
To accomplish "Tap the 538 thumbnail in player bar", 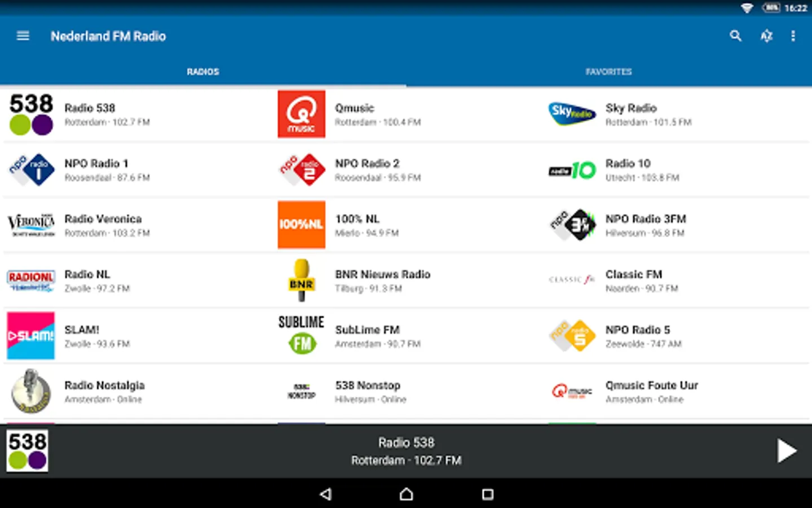I will click(27, 451).
